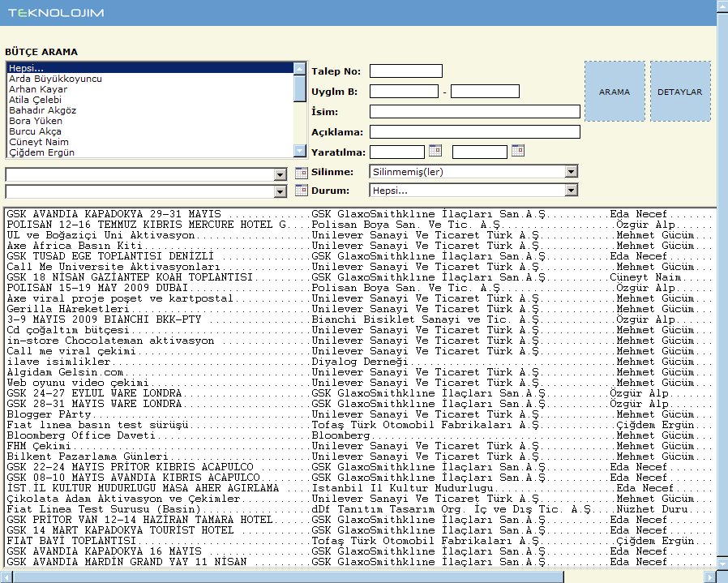728x583 pixels.
Task: Open calendar picker for Yaratılma start date
Action: pyautogui.click(x=435, y=151)
